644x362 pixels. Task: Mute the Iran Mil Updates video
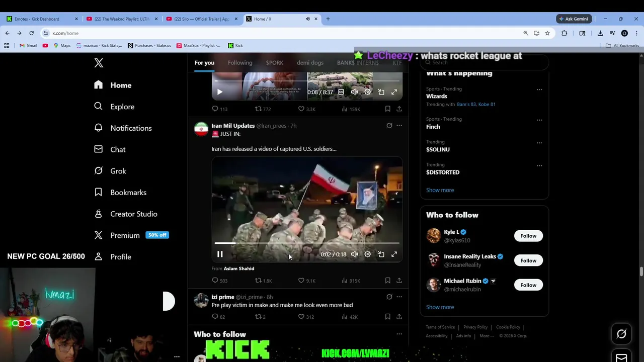[x=354, y=254]
